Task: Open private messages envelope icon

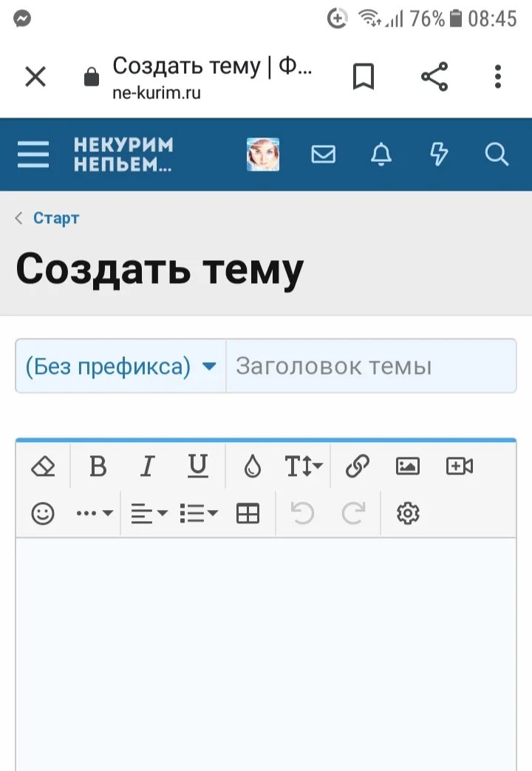Action: click(324, 154)
